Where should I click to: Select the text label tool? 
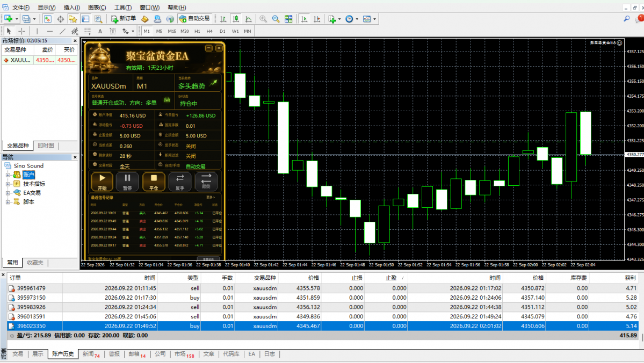(113, 31)
